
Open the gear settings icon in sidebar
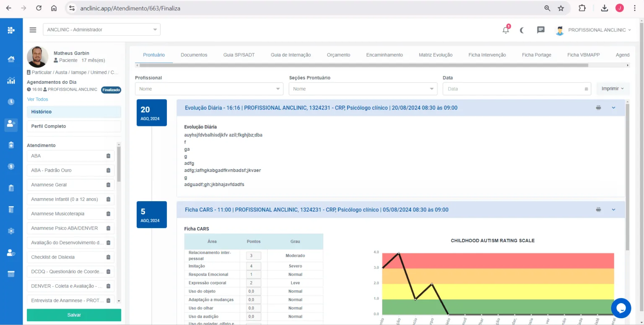pyautogui.click(x=11, y=231)
